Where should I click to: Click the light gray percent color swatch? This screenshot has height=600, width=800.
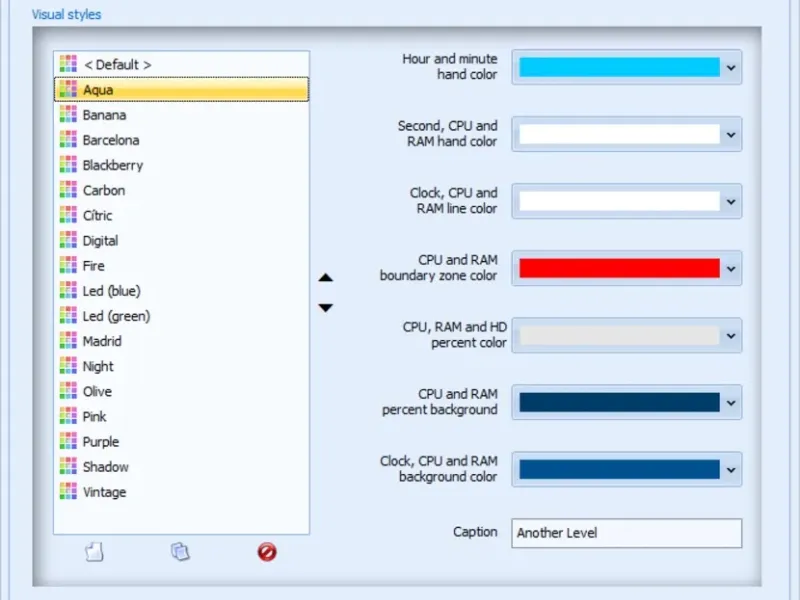[x=619, y=336]
